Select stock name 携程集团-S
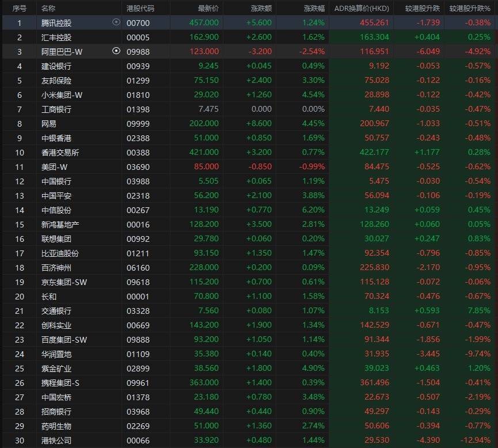Screen dimensions: 498x448 click(x=60, y=383)
